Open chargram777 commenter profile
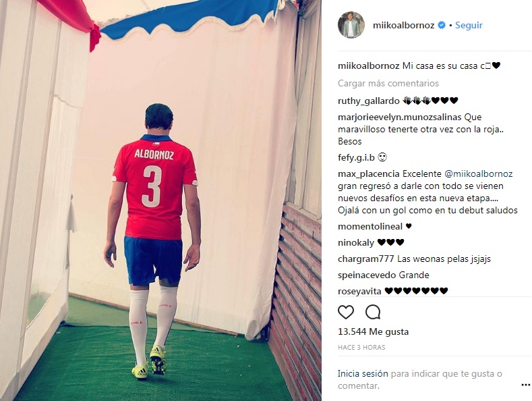 [365, 259]
